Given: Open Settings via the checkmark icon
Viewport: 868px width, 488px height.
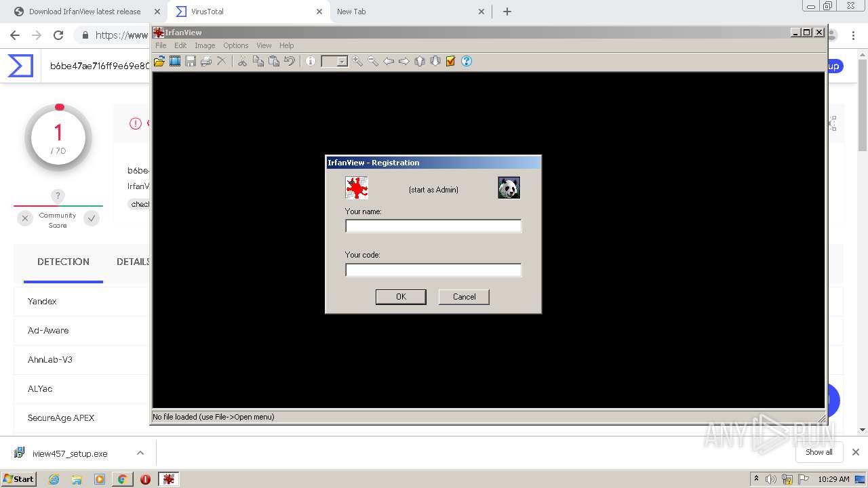Looking at the screenshot, I should [450, 61].
